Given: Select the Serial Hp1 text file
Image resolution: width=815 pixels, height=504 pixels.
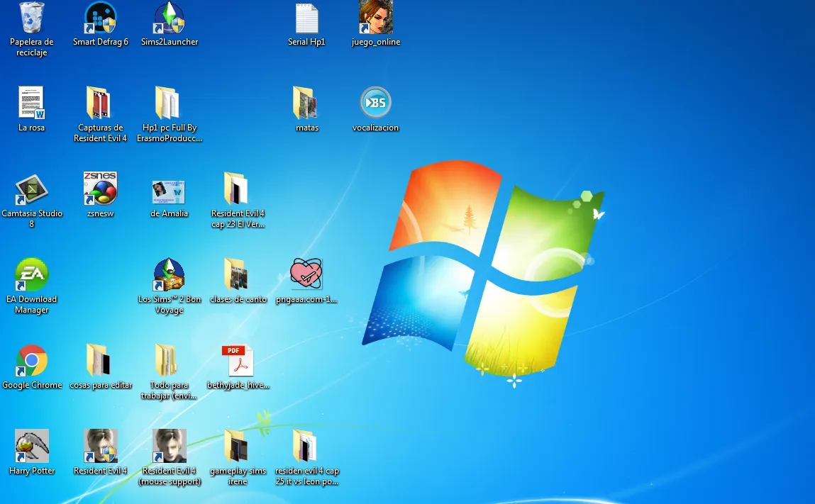Looking at the screenshot, I should point(306,18).
